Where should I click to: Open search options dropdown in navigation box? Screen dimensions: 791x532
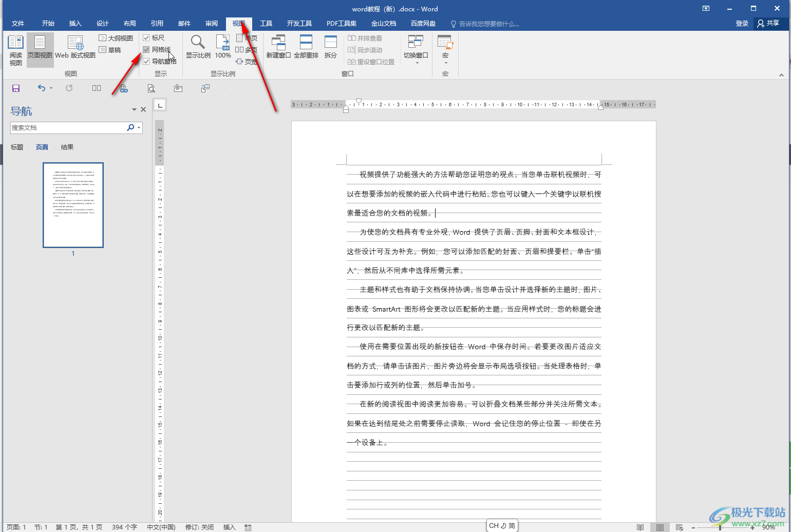pos(139,127)
